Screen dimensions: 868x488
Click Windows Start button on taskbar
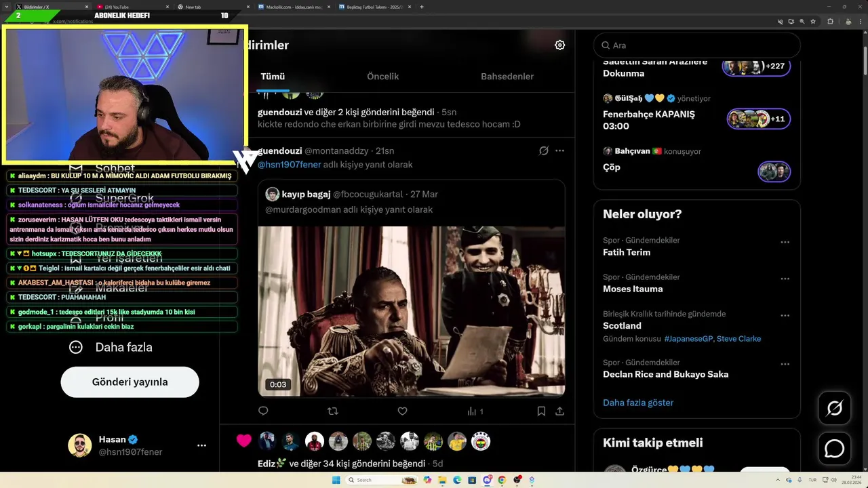click(x=336, y=480)
